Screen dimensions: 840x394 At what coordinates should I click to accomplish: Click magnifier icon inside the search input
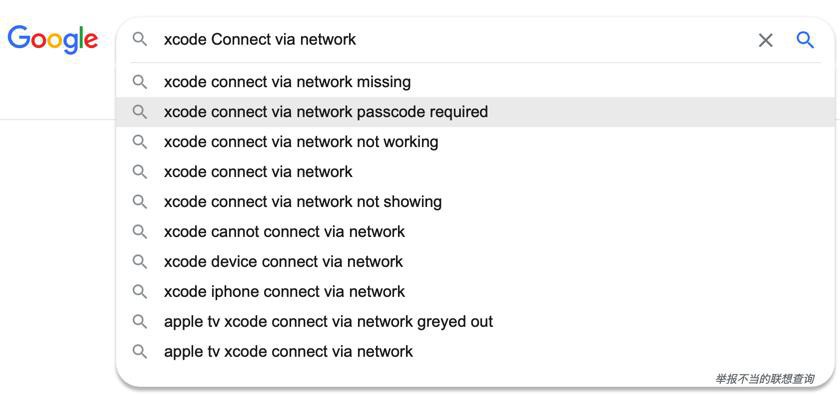140,39
